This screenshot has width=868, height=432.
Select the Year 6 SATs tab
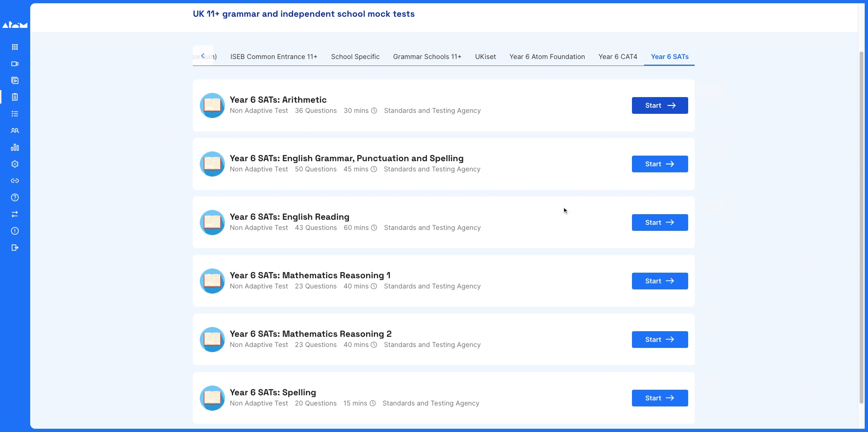coord(670,57)
